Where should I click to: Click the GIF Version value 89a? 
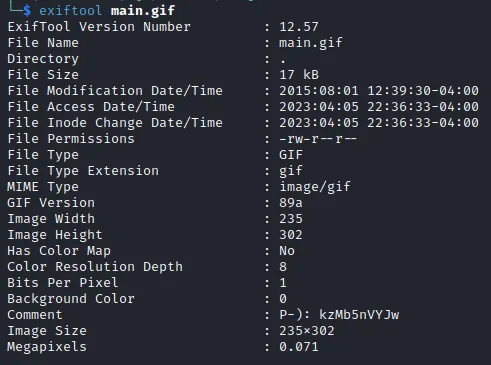[x=291, y=203]
